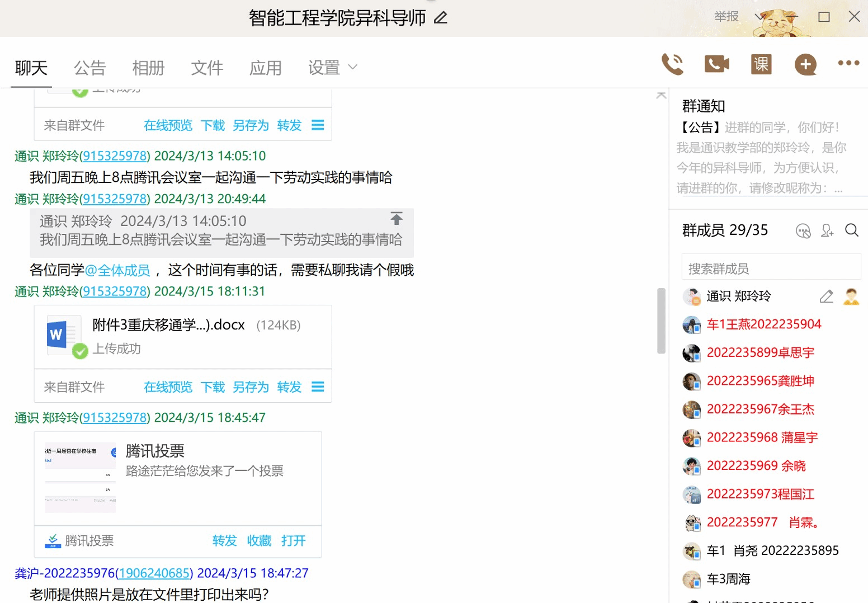The image size is (868, 603).
Task: Collapse the right-side group info panel
Action: pyautogui.click(x=661, y=95)
